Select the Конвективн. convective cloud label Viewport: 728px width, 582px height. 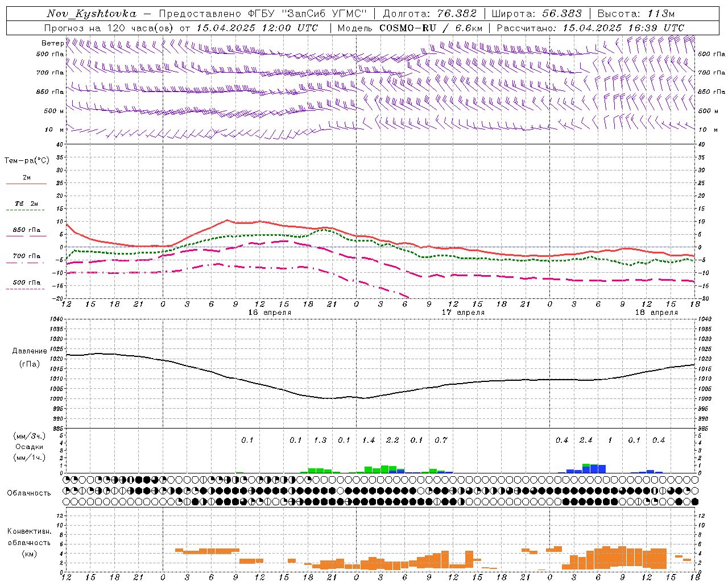click(29, 531)
